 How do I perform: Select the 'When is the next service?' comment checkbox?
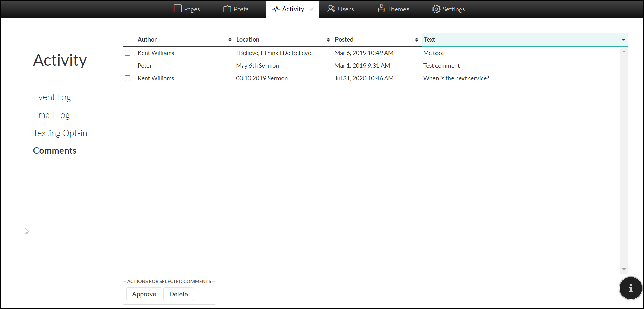[128, 78]
